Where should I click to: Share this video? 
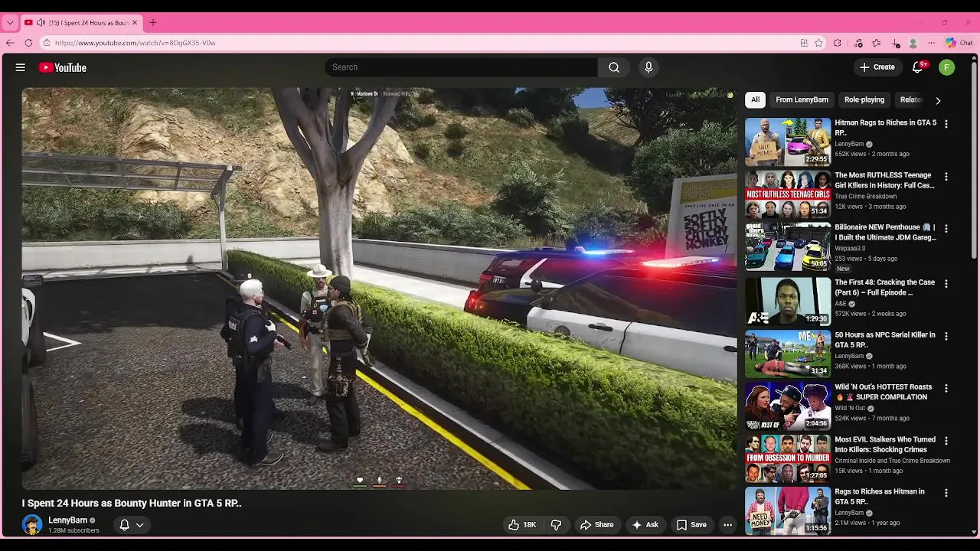(596, 525)
